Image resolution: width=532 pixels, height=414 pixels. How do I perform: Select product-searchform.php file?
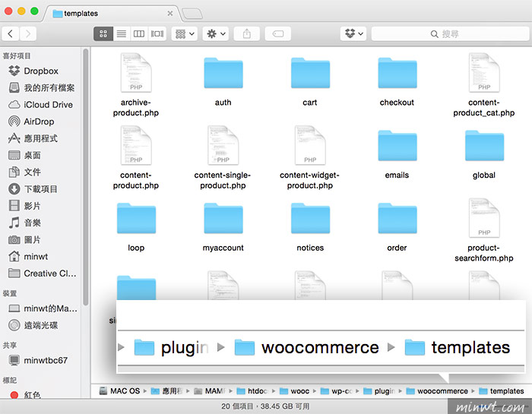pos(484,231)
